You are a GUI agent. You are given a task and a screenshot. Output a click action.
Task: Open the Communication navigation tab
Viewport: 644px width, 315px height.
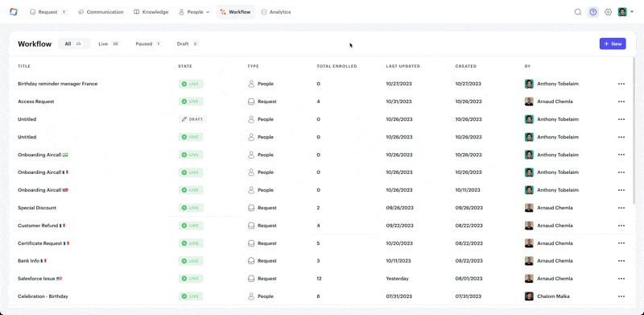click(x=101, y=12)
